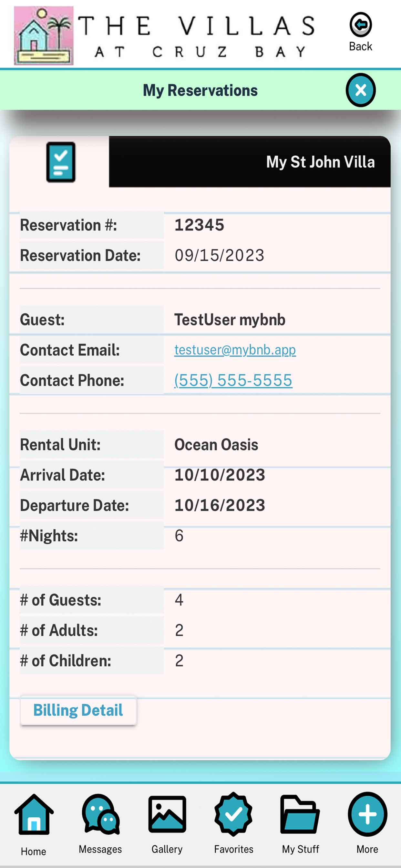Tap the My Reservations title

click(200, 90)
